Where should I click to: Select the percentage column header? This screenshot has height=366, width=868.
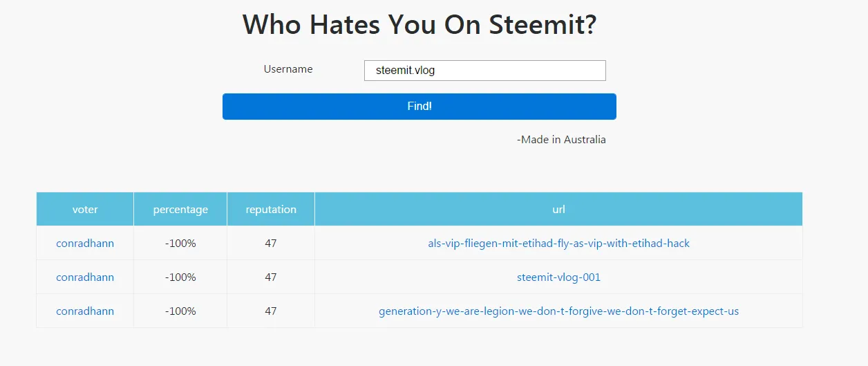point(180,209)
